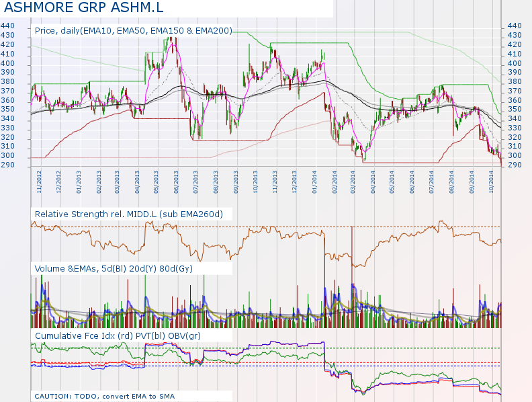532x402 pixels.
Task: Click the 02/2014 date axis label
Action: click(335, 182)
